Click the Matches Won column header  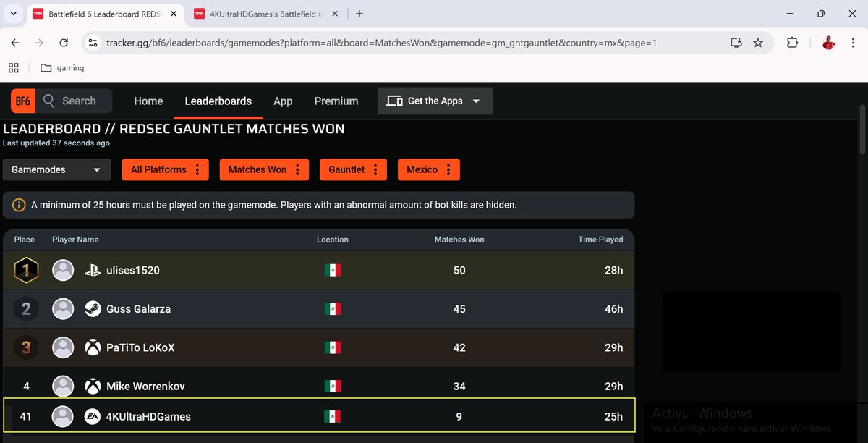pyautogui.click(x=459, y=240)
